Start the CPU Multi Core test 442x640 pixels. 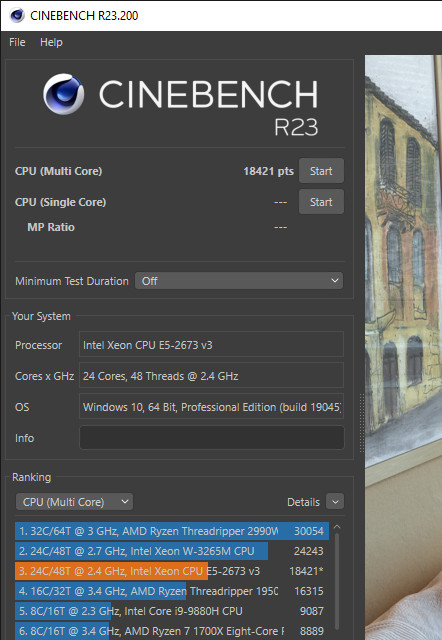pyautogui.click(x=321, y=171)
